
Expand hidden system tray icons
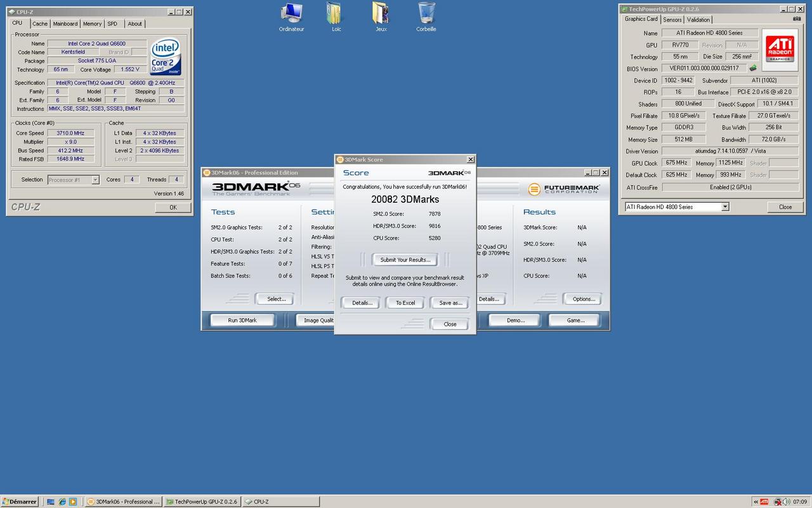click(x=755, y=502)
